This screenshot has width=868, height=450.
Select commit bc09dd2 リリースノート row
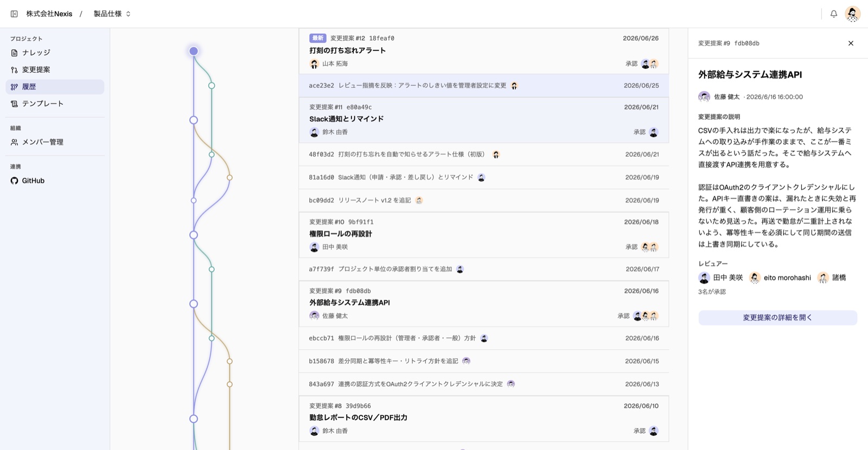point(483,200)
